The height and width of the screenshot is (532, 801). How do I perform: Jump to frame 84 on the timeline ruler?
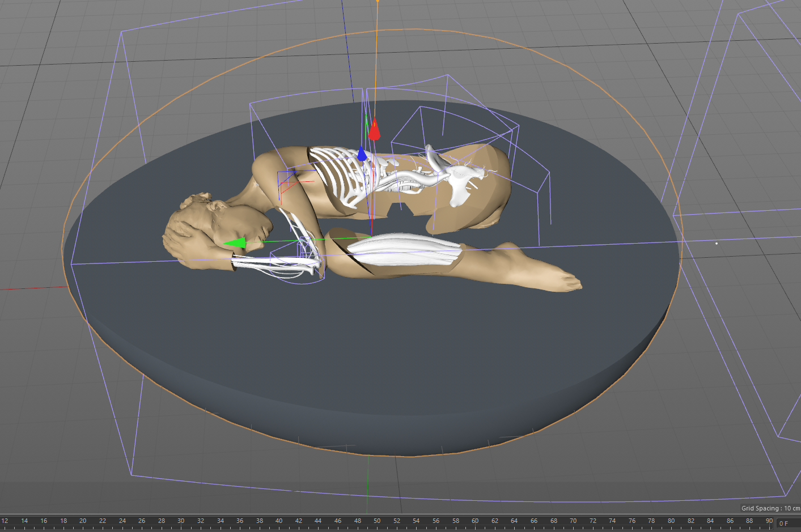[x=710, y=521]
